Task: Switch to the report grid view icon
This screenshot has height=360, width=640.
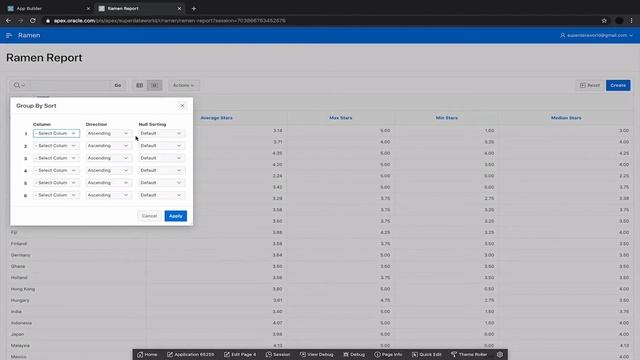Action: click(140, 85)
